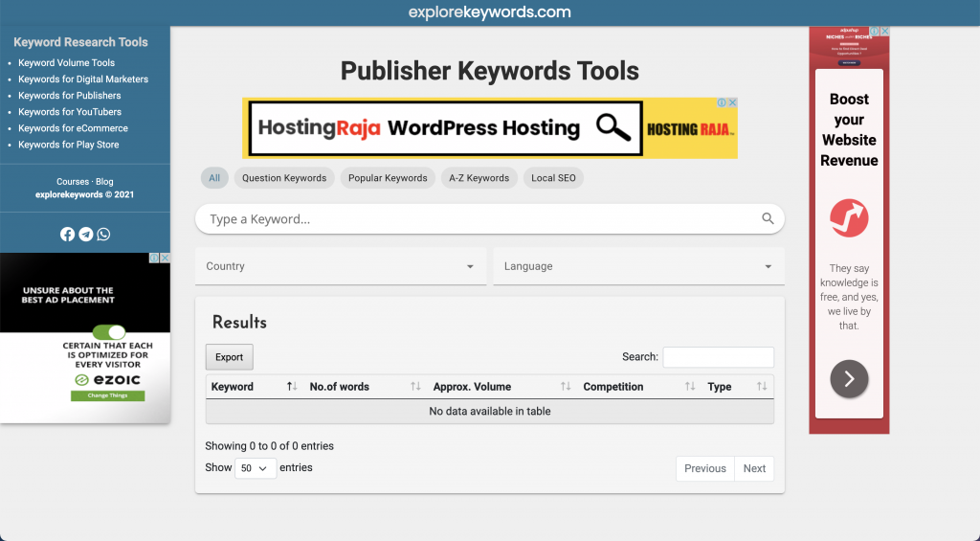Image resolution: width=980 pixels, height=541 pixels.
Task: Focus the Type a Keyword input
Action: point(489,219)
